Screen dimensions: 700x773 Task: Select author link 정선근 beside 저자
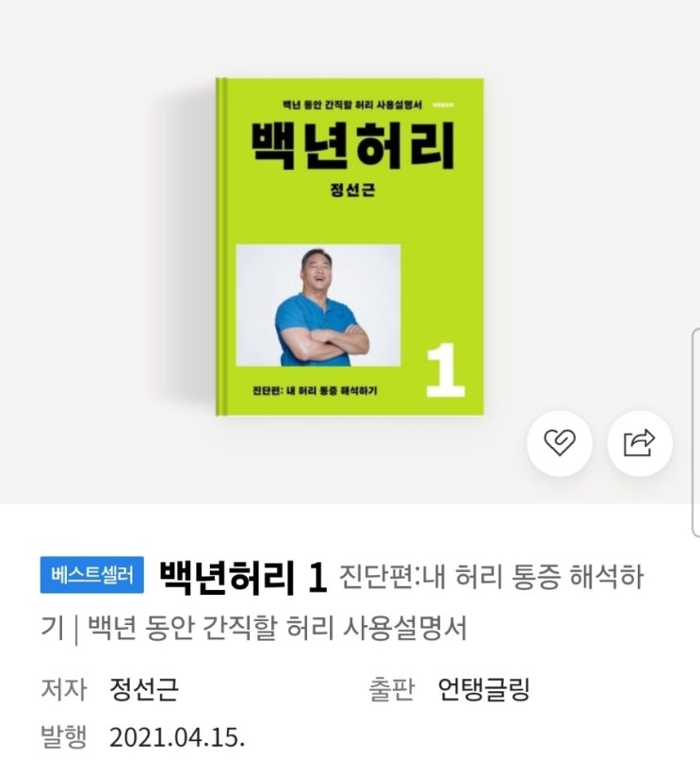(x=144, y=689)
